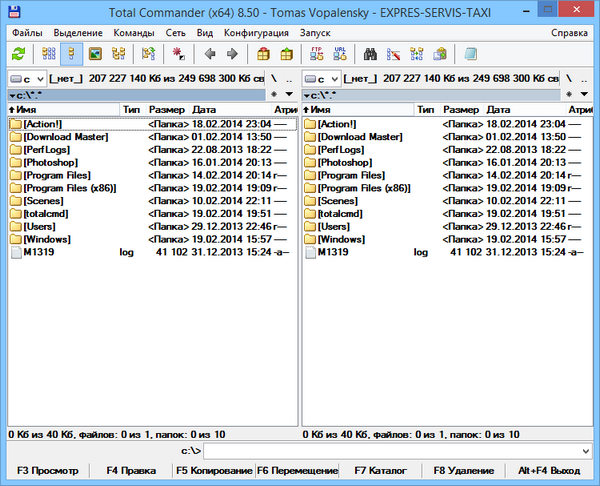Screen dimensions: 600x486
Task: Select [Program Files] folder in right panel
Action: coord(350,175)
